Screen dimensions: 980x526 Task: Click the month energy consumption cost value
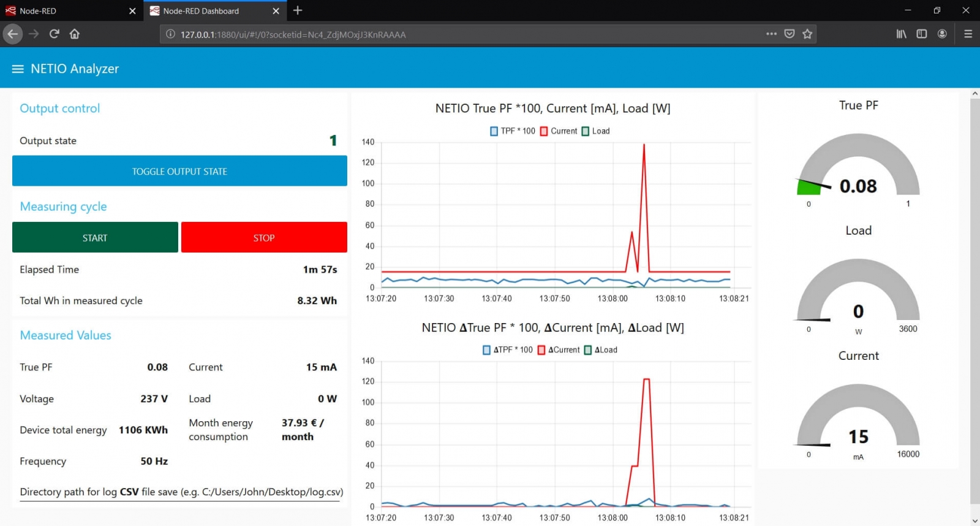[x=303, y=430]
